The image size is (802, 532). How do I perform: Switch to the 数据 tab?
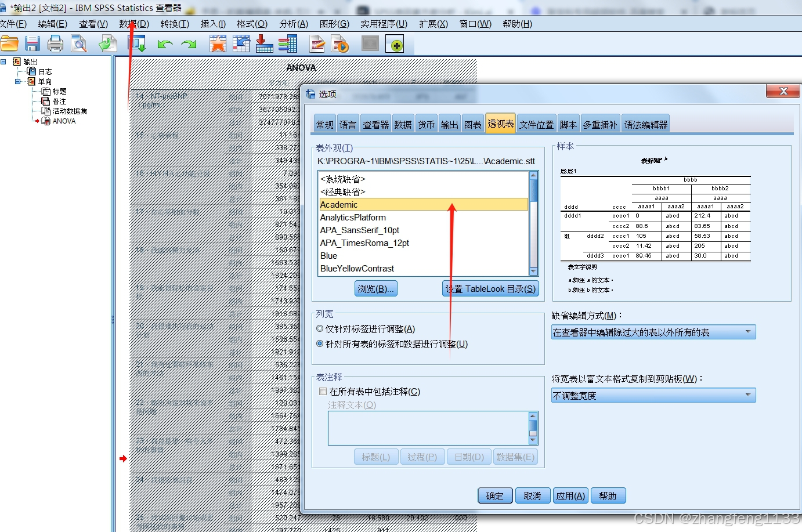pos(403,124)
